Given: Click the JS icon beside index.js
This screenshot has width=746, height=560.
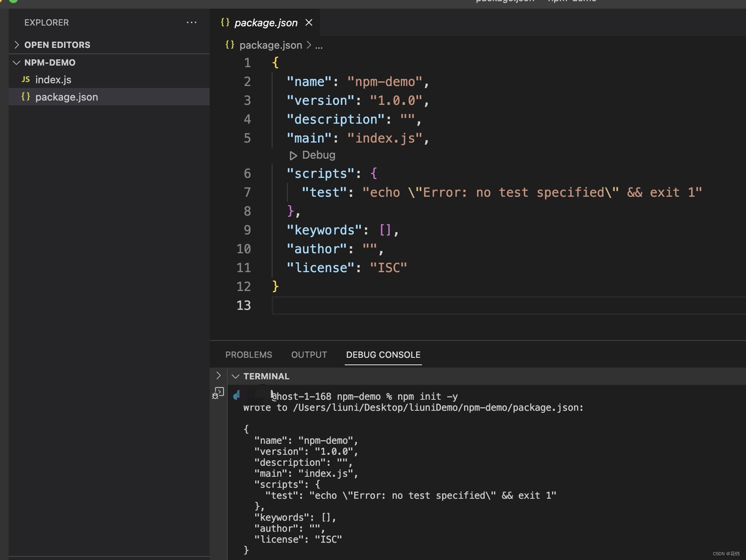Looking at the screenshot, I should coord(26,79).
